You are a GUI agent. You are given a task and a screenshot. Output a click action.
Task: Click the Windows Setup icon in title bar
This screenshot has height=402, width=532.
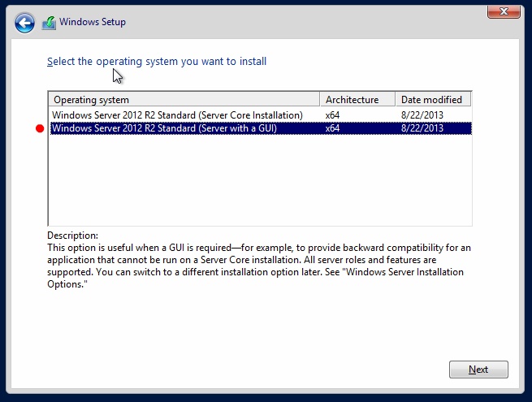(x=50, y=23)
